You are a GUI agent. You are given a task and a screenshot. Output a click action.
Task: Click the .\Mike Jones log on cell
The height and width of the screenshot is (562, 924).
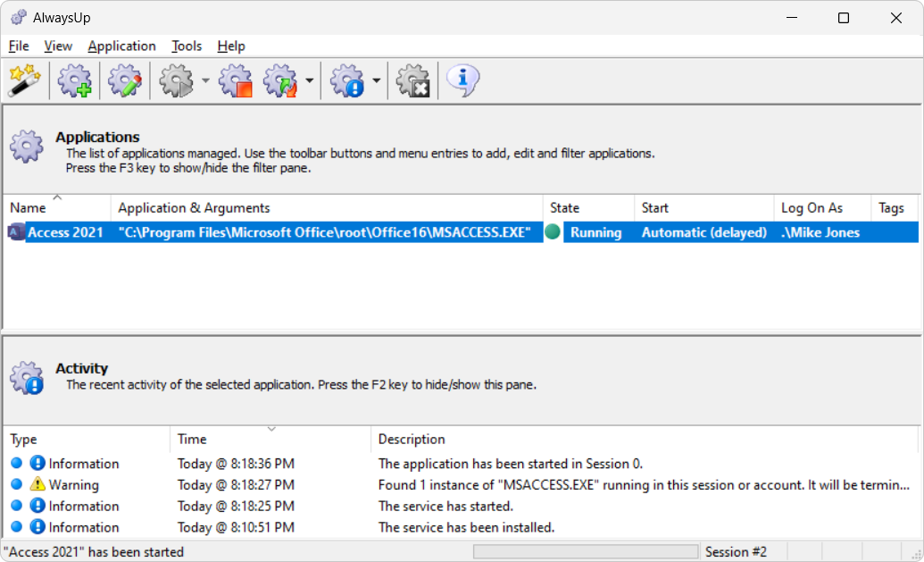[820, 232]
